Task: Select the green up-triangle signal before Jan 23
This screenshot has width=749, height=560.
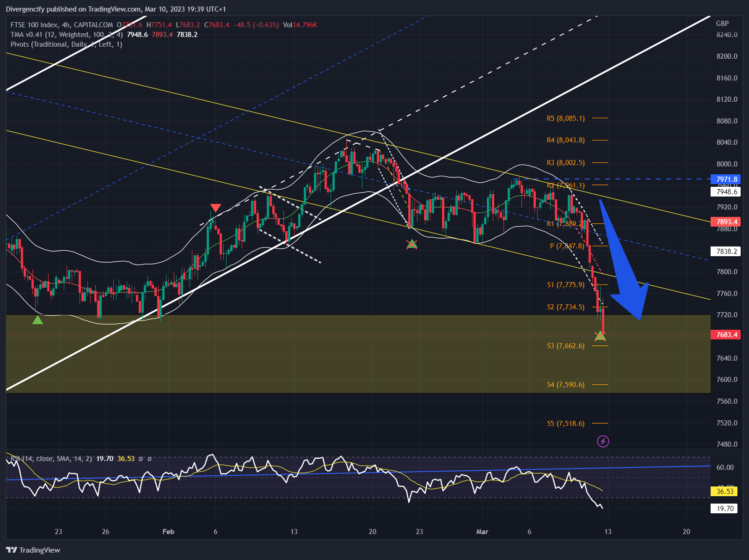Action: (x=37, y=320)
